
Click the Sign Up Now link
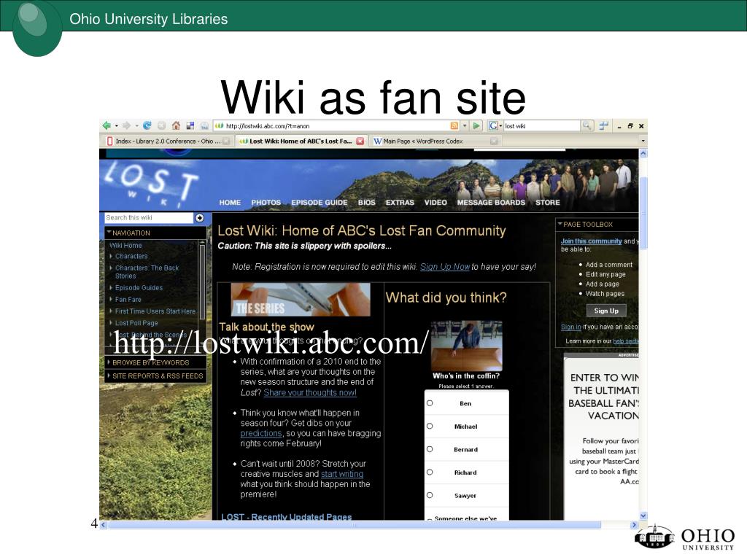(444, 267)
